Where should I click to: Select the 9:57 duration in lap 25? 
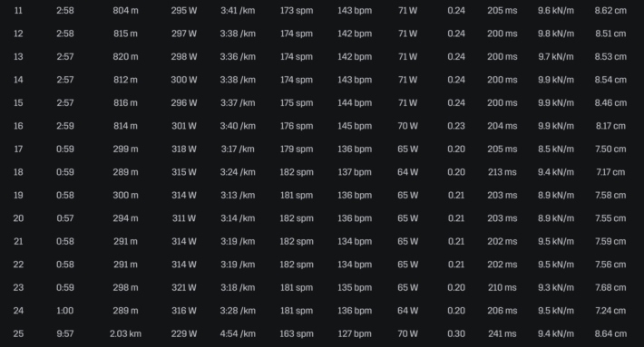click(65, 334)
